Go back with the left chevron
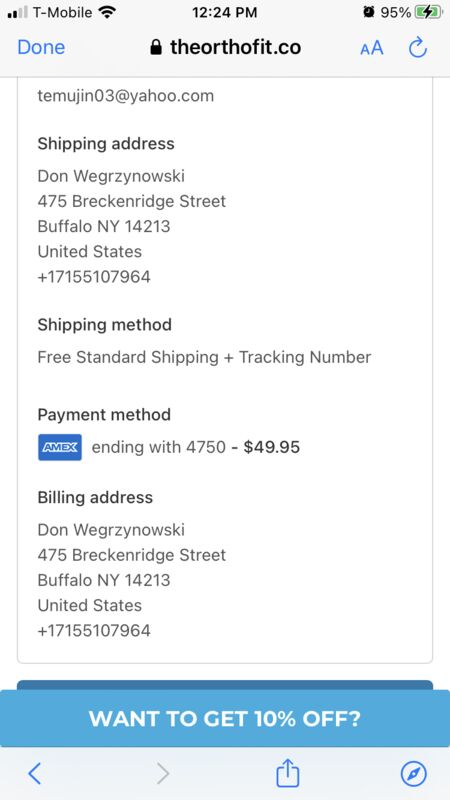This screenshot has height=800, width=450. click(34, 774)
